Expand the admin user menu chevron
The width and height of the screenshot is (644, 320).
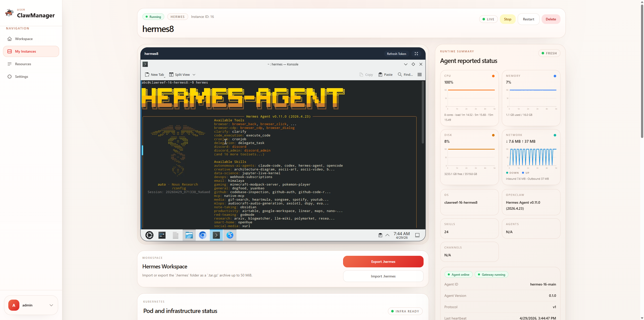(x=51, y=305)
